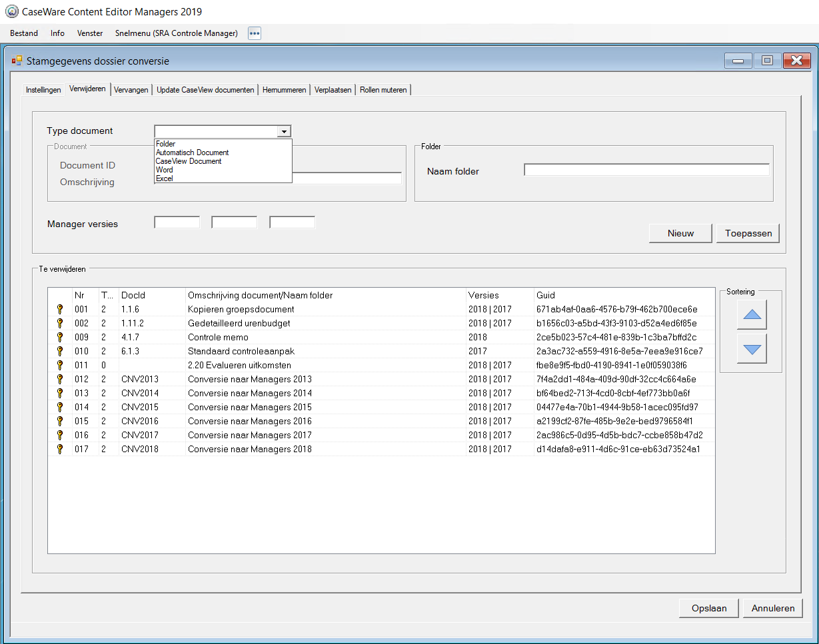Viewport: 819px width, 644px height.
Task: Save changes with the Opslaan button
Action: point(708,608)
